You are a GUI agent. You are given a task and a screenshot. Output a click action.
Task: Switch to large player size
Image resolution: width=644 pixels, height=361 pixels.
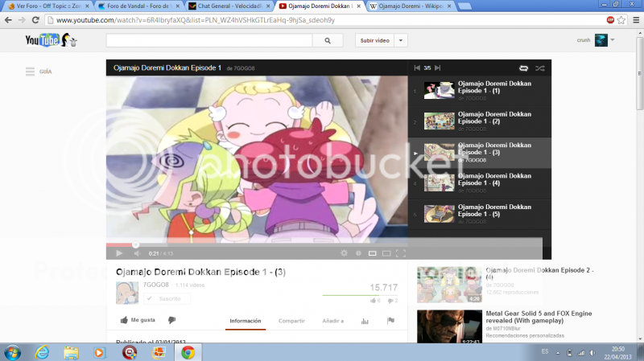tap(386, 253)
